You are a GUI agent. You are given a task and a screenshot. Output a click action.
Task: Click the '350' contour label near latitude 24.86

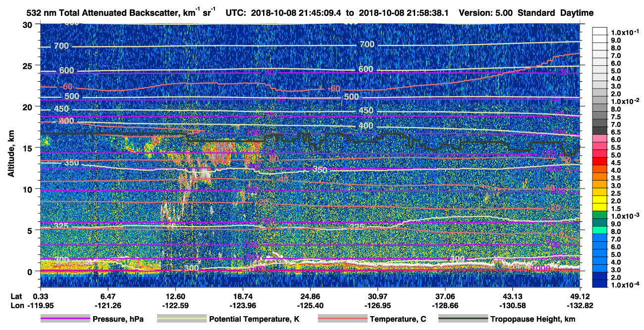[320, 170]
